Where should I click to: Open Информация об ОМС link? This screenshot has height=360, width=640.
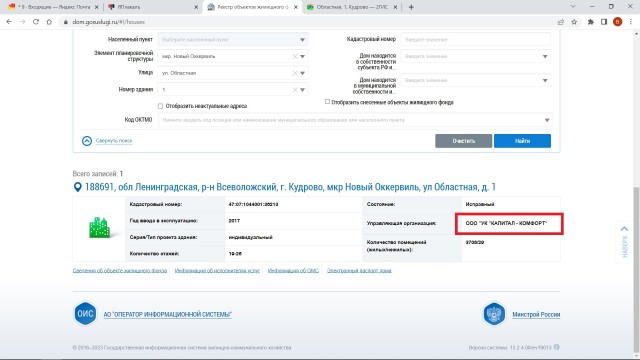[x=293, y=271]
